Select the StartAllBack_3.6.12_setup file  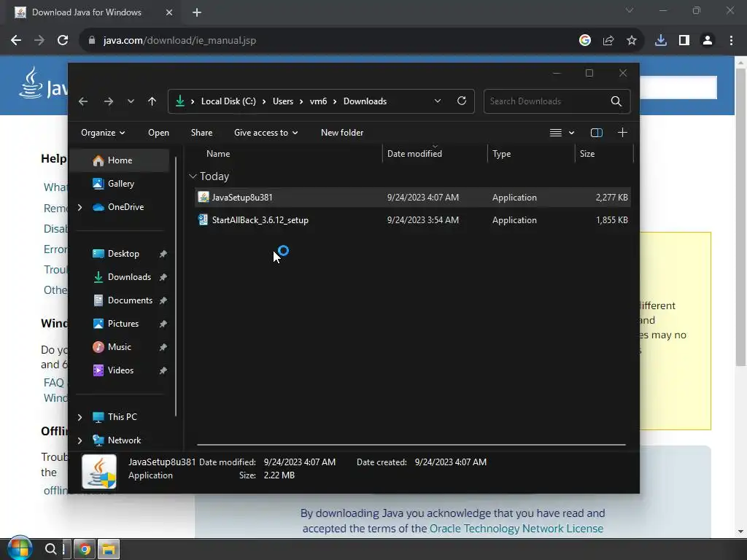click(x=413, y=220)
